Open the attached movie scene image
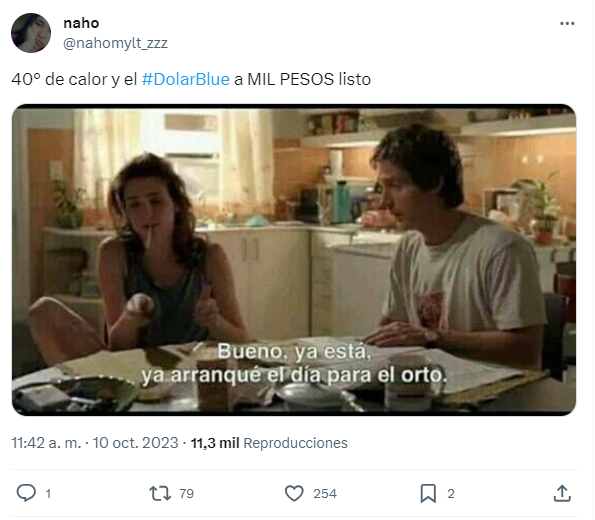 coord(294,260)
